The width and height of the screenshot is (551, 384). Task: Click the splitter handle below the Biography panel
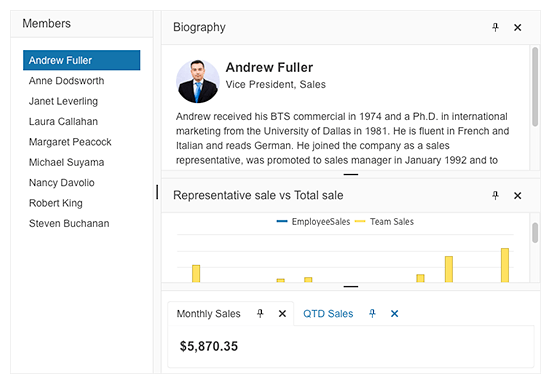(351, 174)
